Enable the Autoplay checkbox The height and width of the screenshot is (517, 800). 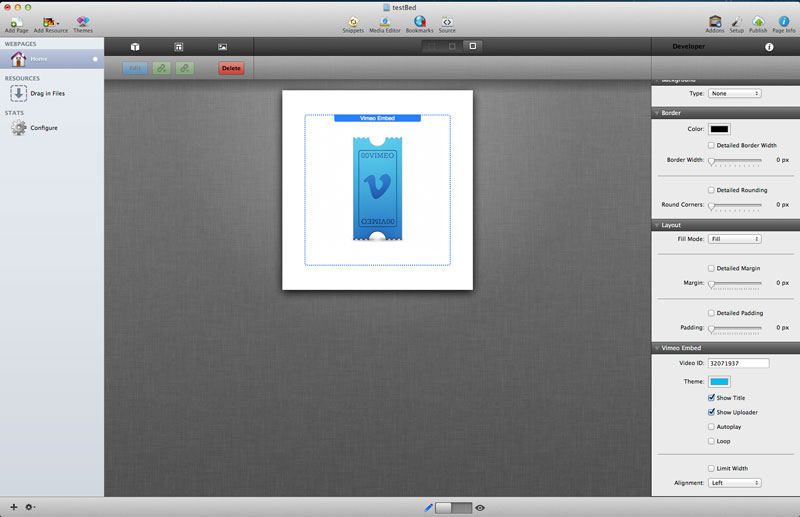coord(711,426)
